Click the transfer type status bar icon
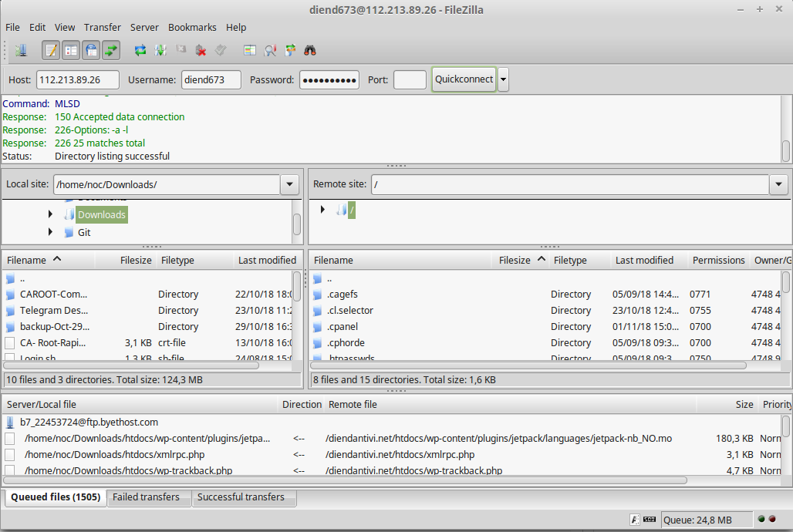Viewport: 793px width, 532px height. pos(635,520)
